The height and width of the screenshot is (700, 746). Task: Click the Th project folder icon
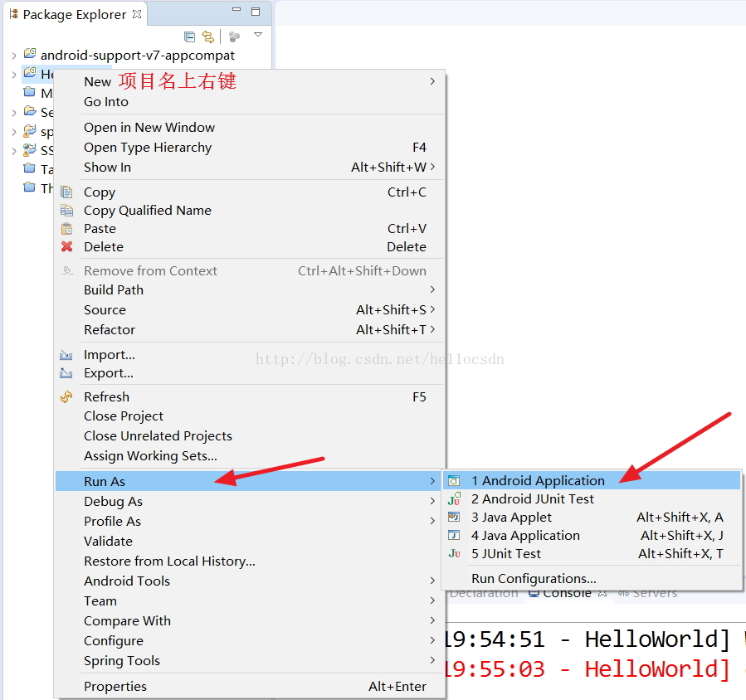(x=30, y=187)
